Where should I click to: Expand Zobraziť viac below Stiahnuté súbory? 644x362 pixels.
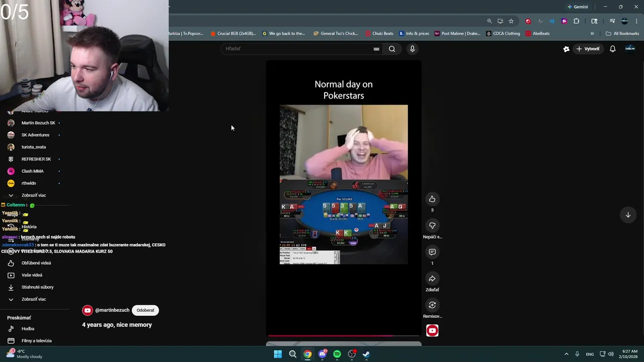[x=34, y=299]
